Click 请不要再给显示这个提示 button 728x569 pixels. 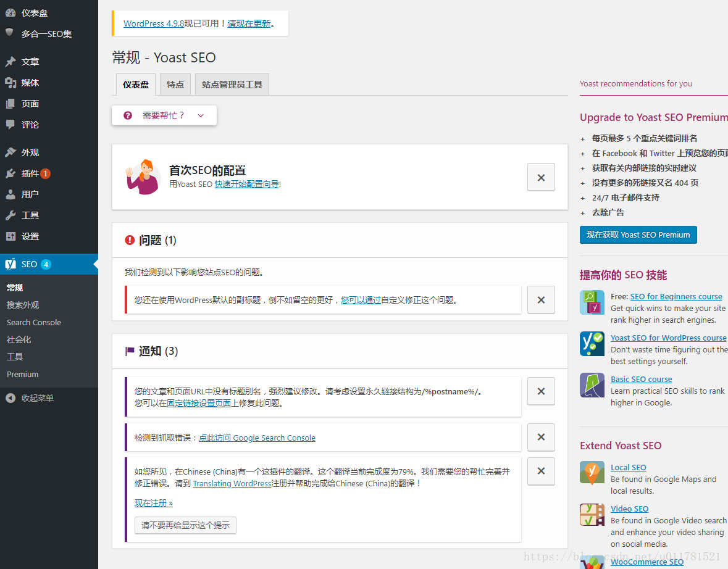click(x=185, y=525)
